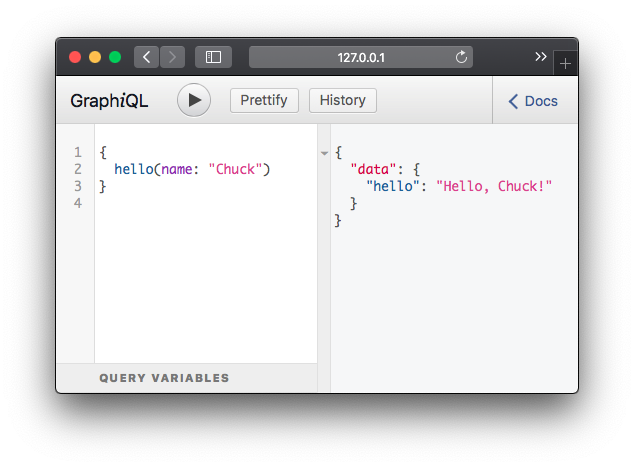Click line number 4 in editor gutter
The height and width of the screenshot is (467, 634).
[77, 203]
